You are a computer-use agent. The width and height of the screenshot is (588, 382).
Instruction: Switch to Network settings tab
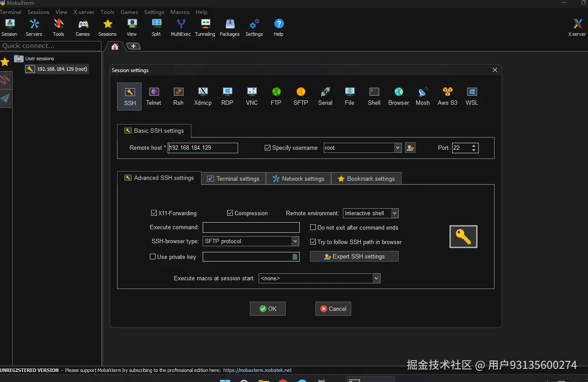click(298, 179)
